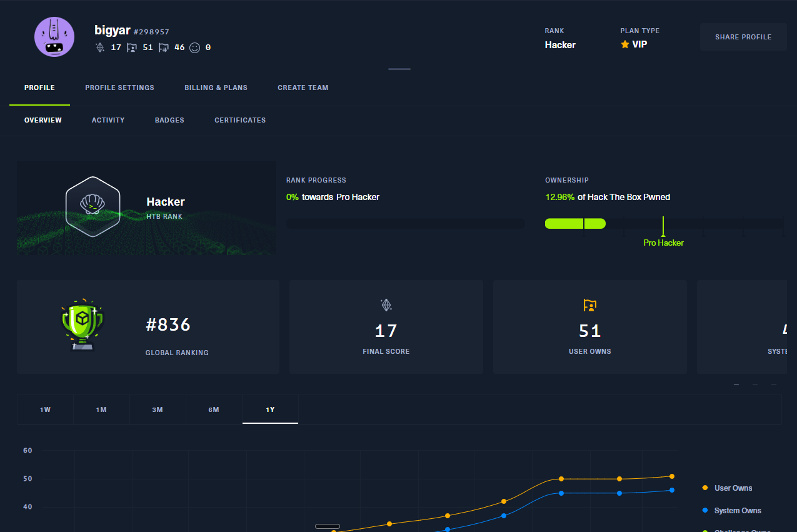Switch to the Badges sub-tab

click(169, 120)
